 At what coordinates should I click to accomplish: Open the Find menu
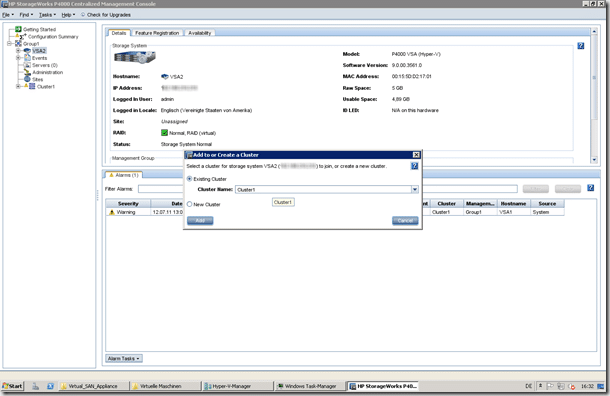coord(26,15)
